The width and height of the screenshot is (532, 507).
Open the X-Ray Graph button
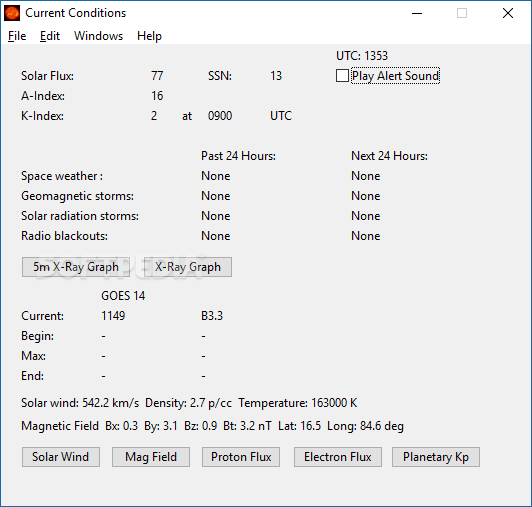(188, 267)
